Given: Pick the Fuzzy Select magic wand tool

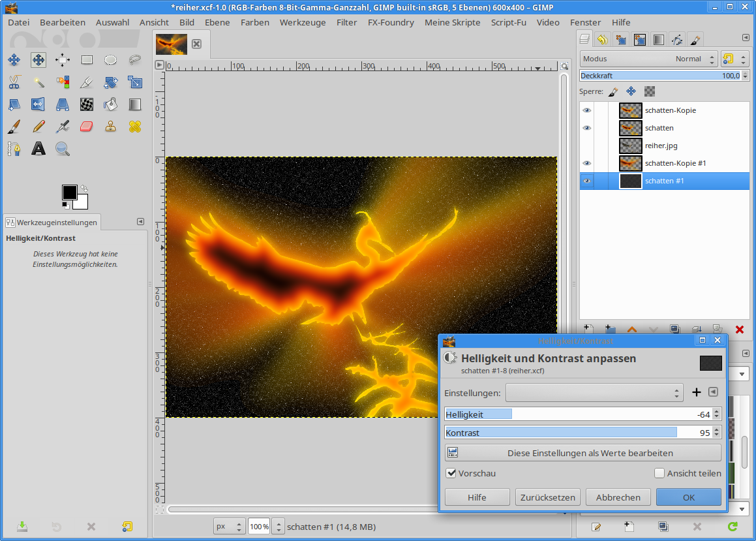Looking at the screenshot, I should tap(38, 82).
